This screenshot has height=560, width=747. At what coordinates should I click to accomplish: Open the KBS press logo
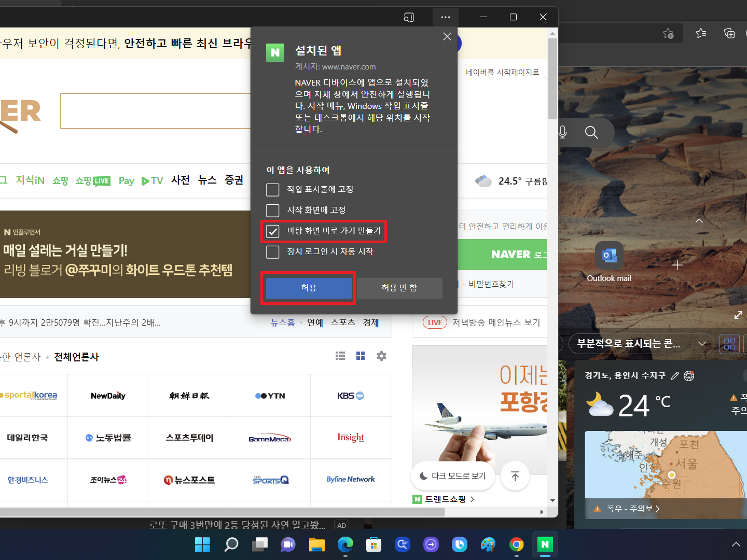pos(351,396)
